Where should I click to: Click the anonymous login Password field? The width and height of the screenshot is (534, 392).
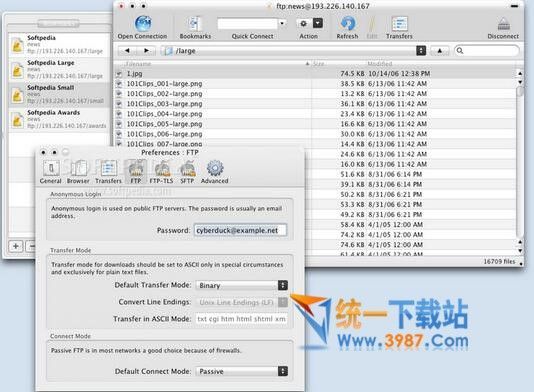point(240,230)
